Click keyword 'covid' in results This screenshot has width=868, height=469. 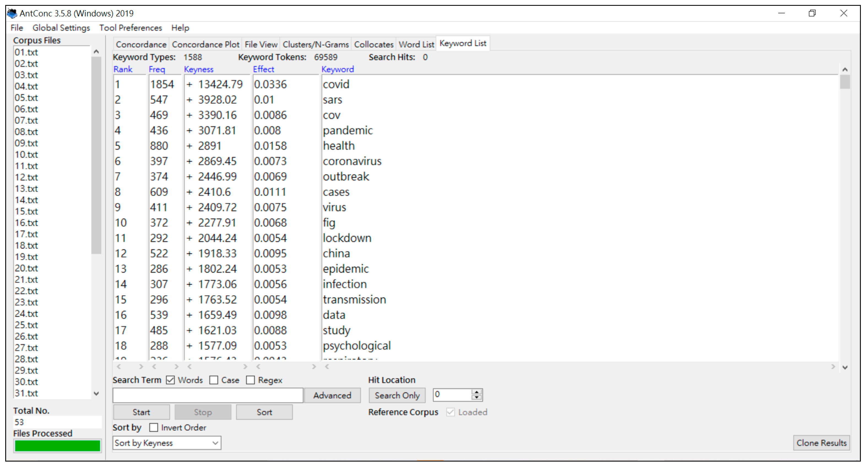point(336,84)
